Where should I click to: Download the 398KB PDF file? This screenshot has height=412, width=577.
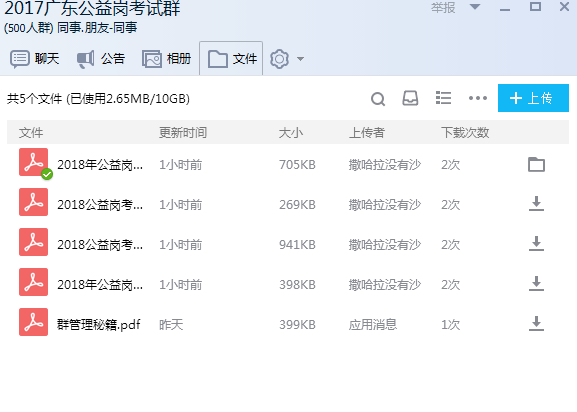(536, 284)
